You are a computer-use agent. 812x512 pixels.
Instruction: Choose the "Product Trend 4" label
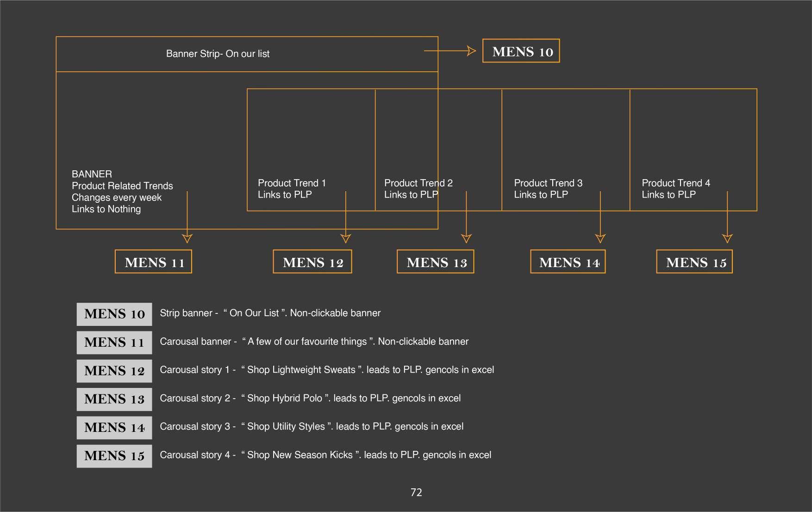click(x=676, y=183)
